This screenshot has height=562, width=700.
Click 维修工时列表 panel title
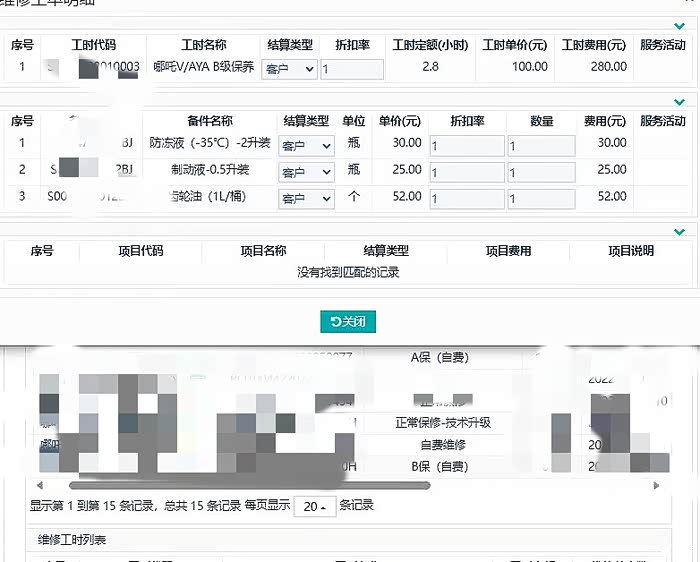[72, 540]
